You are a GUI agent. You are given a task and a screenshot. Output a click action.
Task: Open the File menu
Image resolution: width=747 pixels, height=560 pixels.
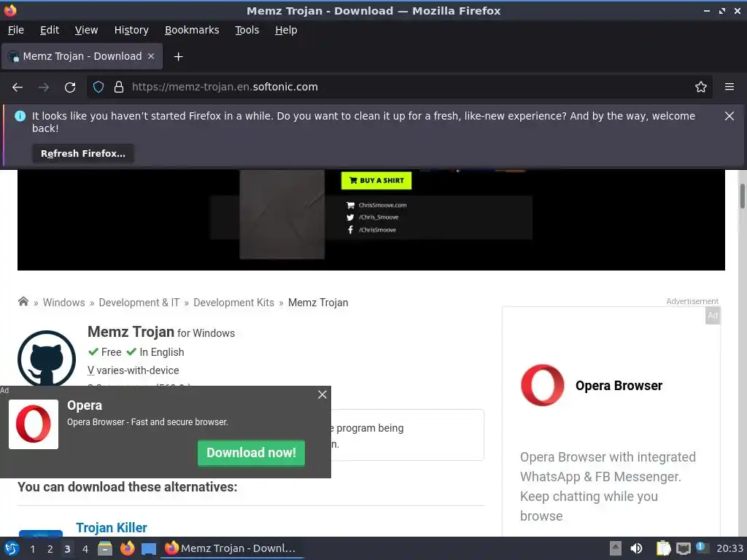click(x=16, y=30)
